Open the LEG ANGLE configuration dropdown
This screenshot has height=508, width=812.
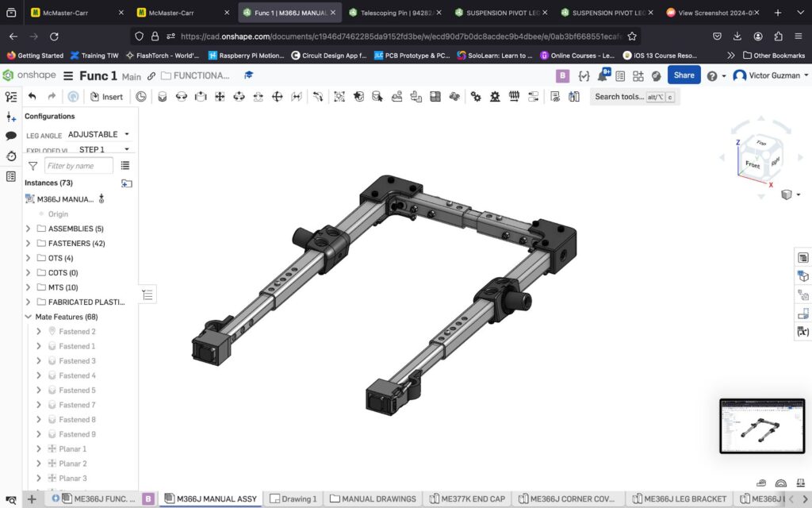[99, 134]
